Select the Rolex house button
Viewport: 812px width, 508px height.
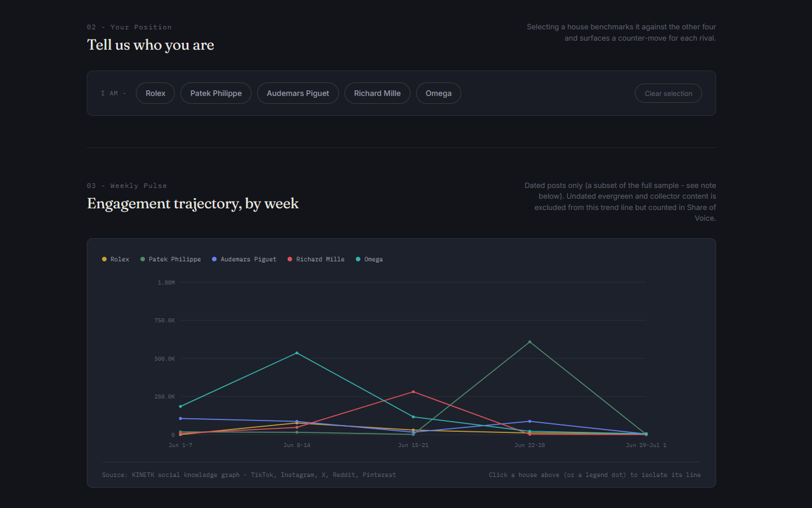coord(155,93)
